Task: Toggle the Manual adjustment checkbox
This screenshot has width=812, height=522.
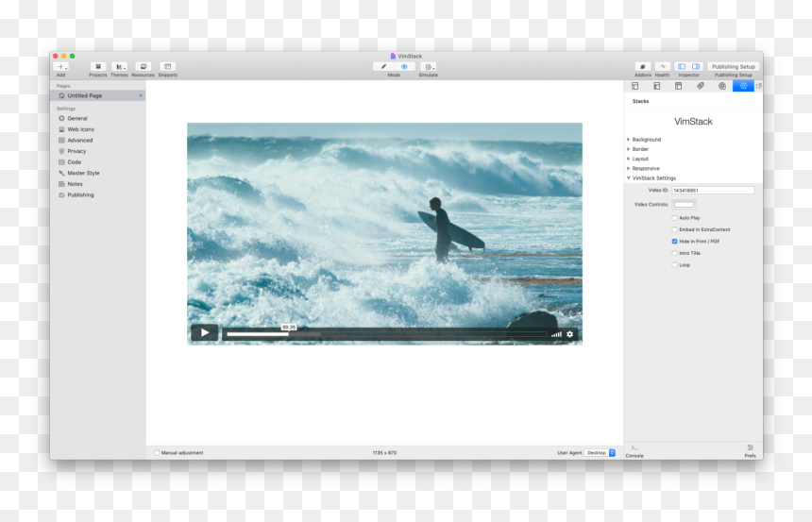Action: 157,453
